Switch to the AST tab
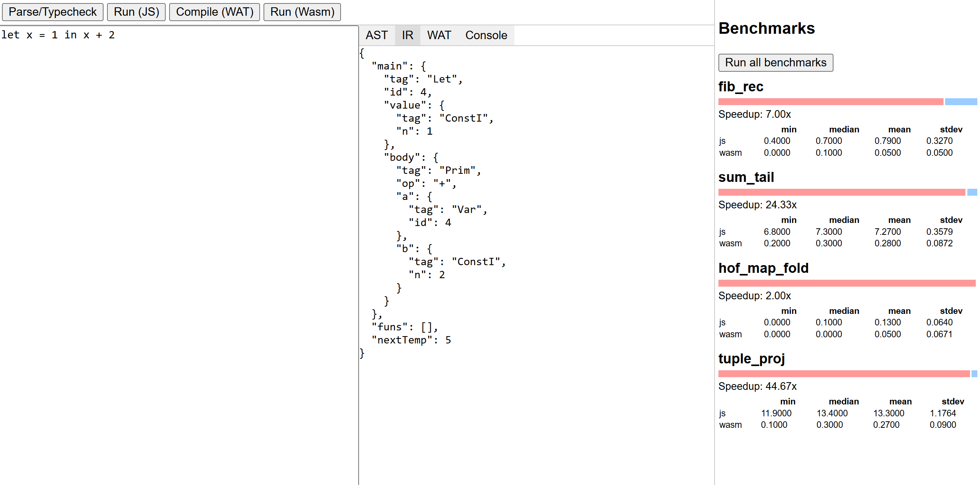Viewport: 980px width, 485px height. [376, 35]
